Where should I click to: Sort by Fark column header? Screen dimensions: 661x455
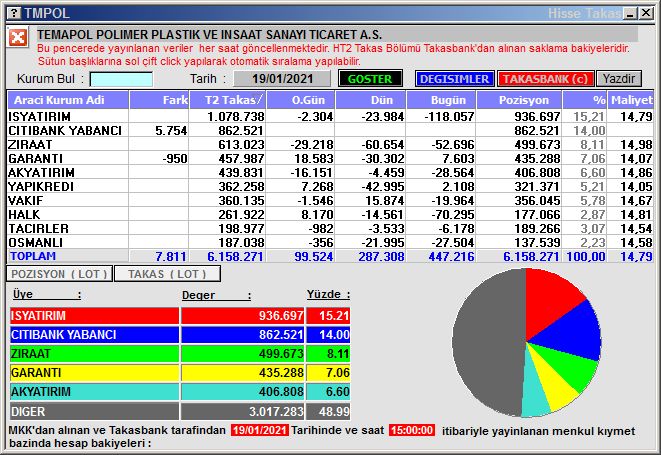coord(159,100)
